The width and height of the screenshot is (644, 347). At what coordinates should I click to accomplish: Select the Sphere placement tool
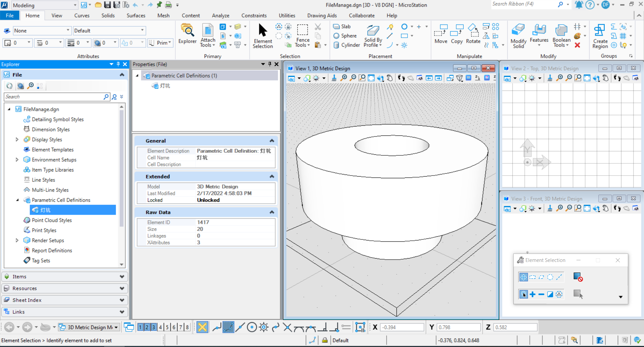click(x=345, y=36)
